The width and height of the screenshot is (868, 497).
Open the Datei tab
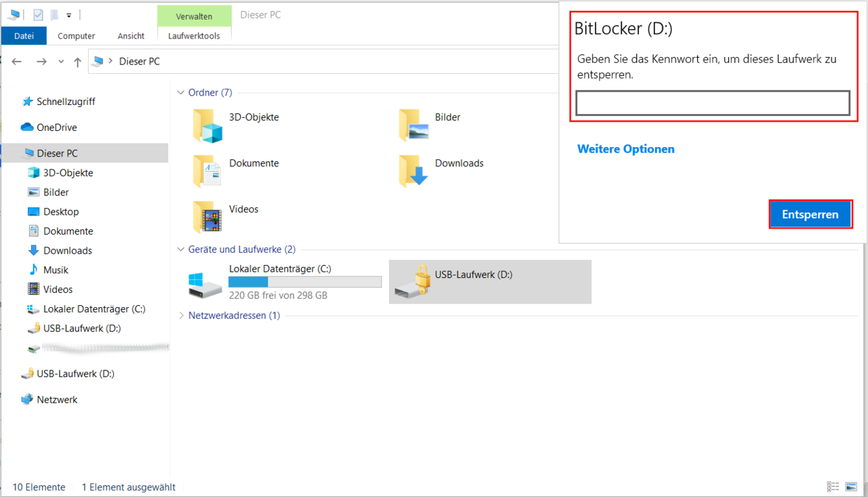(24, 36)
